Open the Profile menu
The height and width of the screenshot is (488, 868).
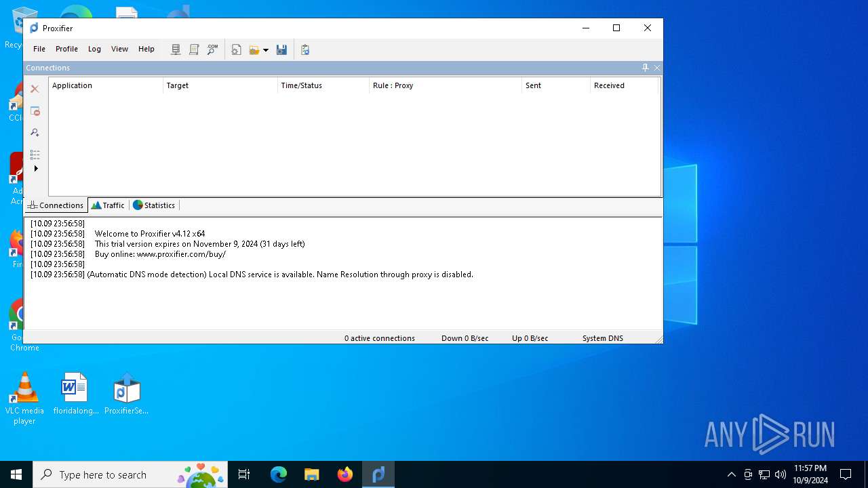(66, 49)
